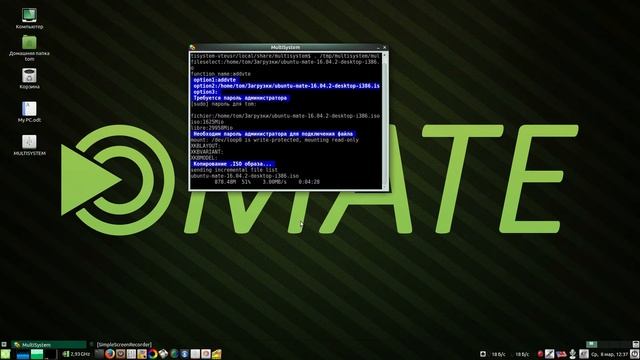The width and height of the screenshot is (640, 360).
Task: Click the 'Требуется пароль администратора' line
Action: 240,98
